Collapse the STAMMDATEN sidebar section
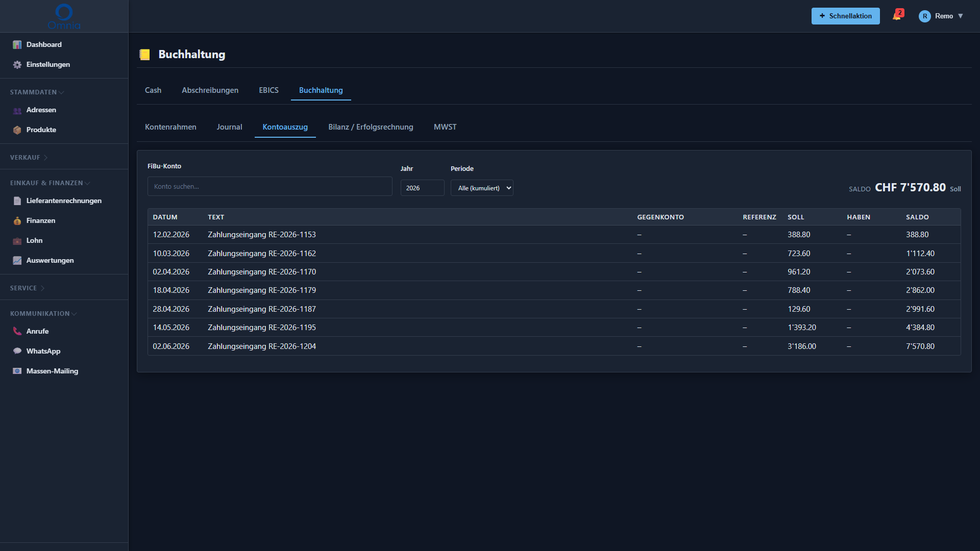Screen dimensions: 980x551 tap(37, 92)
